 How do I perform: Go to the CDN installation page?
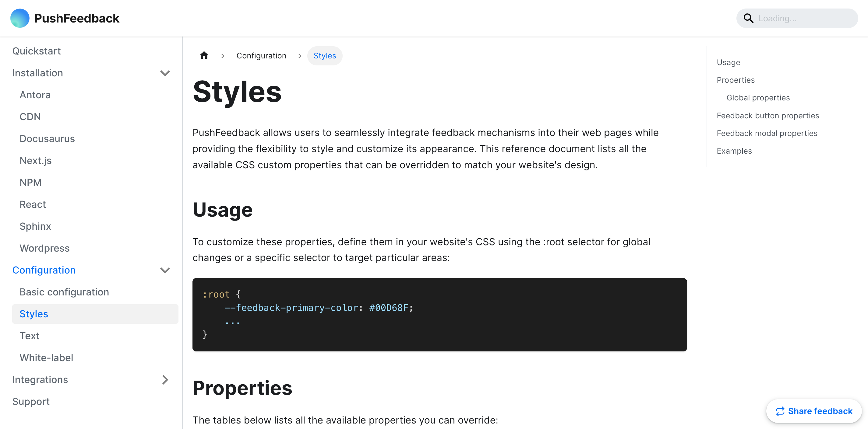[x=30, y=117]
